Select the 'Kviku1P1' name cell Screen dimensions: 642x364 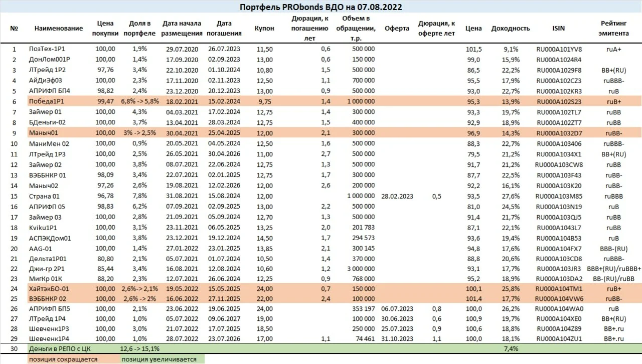point(42,228)
